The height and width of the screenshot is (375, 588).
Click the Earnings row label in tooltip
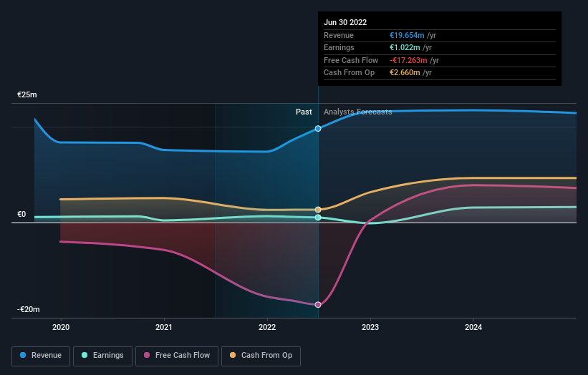click(339, 47)
